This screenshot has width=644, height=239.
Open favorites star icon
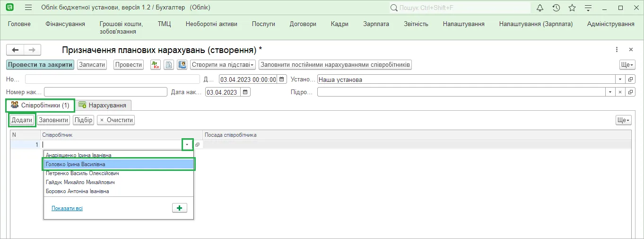[572, 8]
